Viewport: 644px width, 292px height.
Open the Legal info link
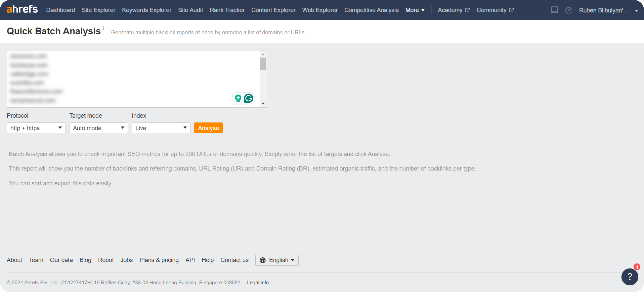(x=258, y=283)
